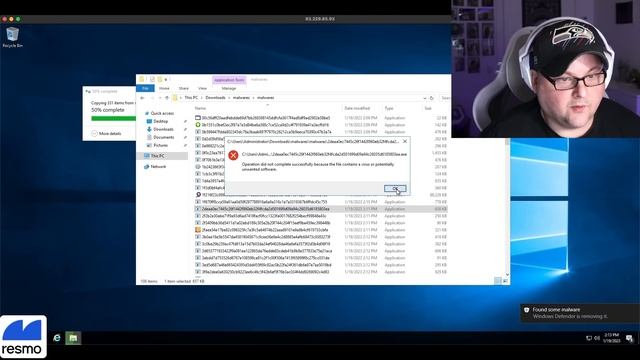Launch Internet Explorer from the taskbar
640x360 pixels.
coord(57,338)
